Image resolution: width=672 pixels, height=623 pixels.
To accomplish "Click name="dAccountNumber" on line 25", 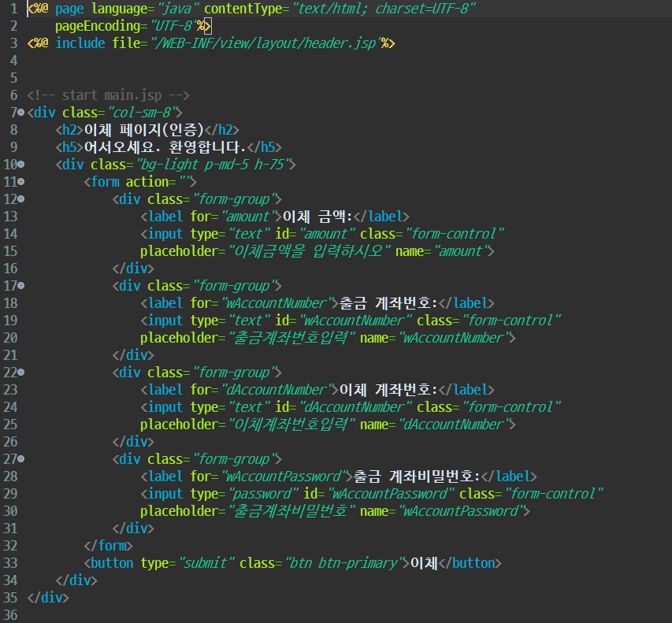I will 435,425.
